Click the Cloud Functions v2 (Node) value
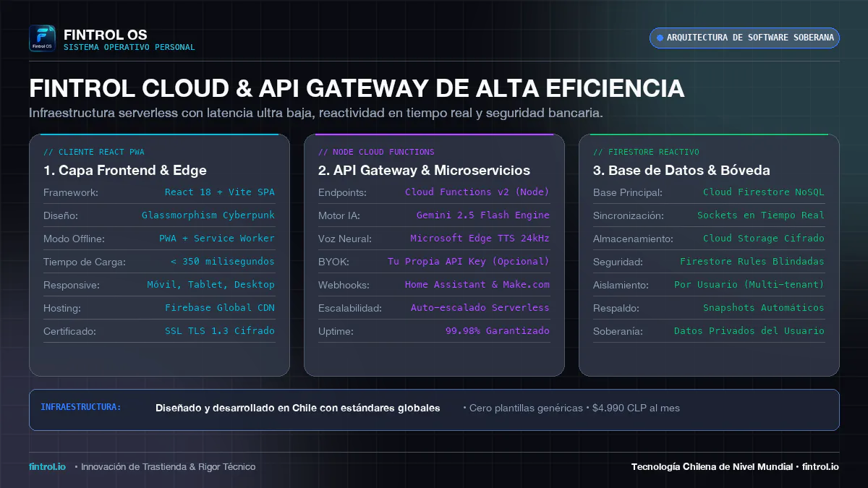This screenshot has height=488, width=868. (x=477, y=192)
